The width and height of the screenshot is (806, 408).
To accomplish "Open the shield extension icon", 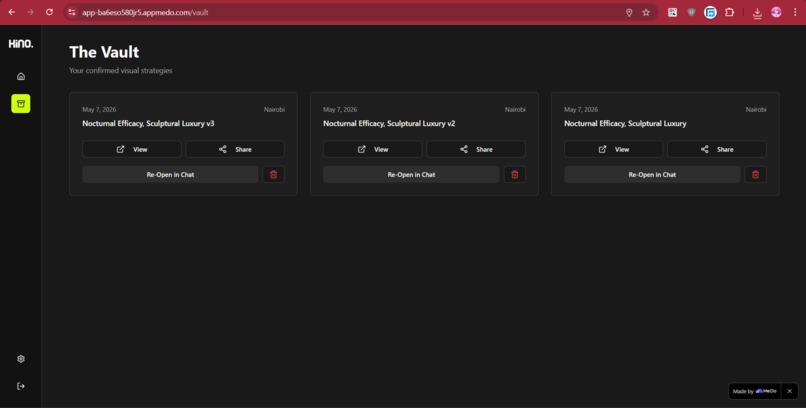I will (x=691, y=12).
